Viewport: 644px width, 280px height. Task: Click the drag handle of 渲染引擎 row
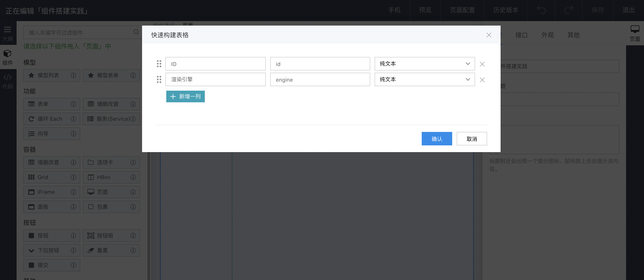[x=159, y=79]
